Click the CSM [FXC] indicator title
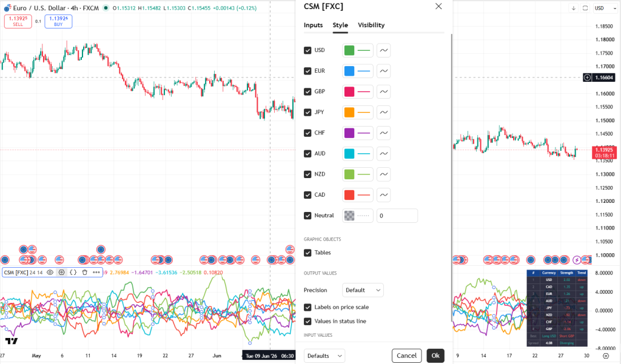The image size is (621, 364). 16,272
